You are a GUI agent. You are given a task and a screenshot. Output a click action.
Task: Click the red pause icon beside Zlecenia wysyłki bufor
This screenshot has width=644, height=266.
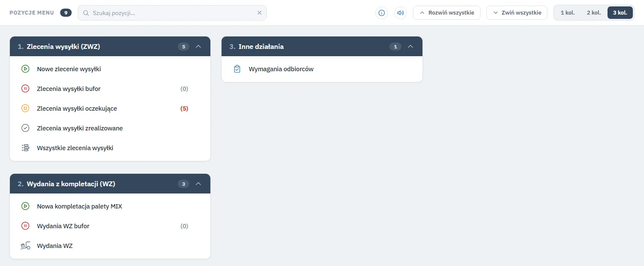pos(25,89)
